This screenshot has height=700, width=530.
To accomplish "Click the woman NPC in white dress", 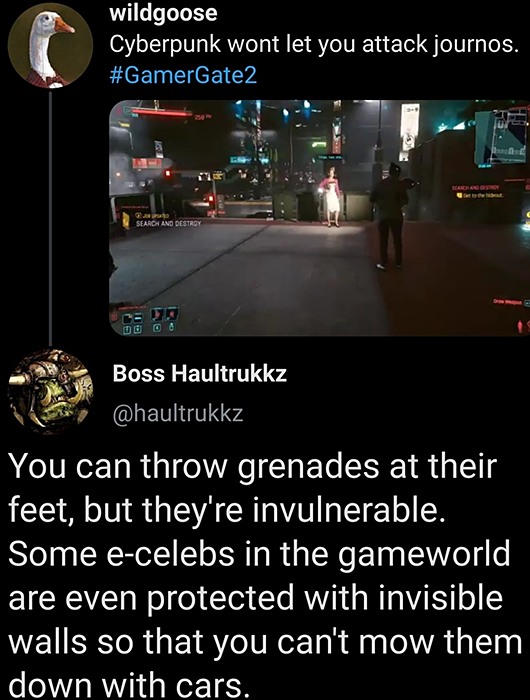I will point(331,197).
